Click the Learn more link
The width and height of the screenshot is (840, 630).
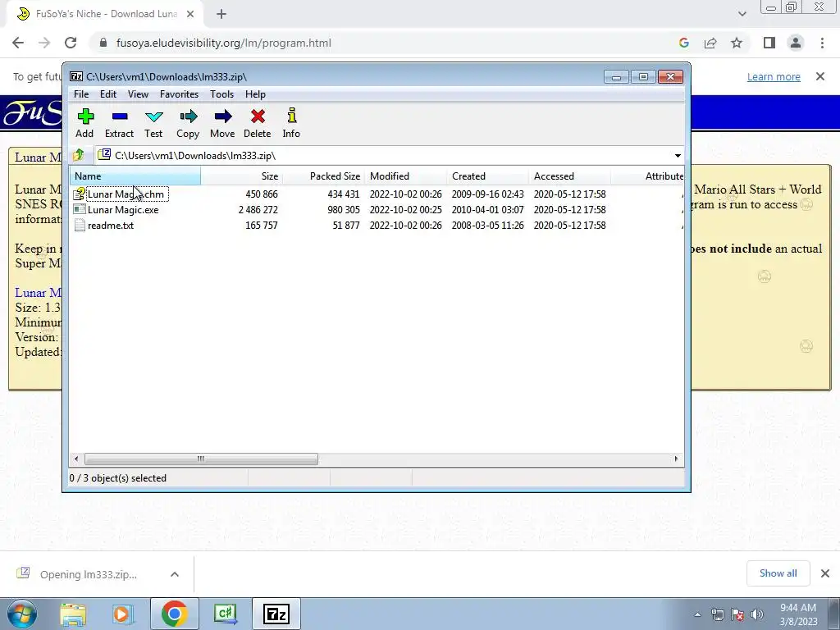[x=774, y=76]
